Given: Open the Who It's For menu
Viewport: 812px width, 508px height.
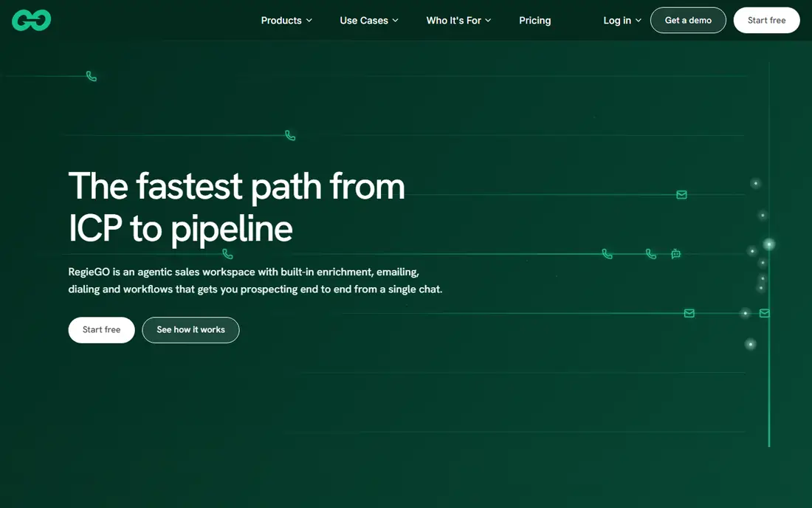Looking at the screenshot, I should [x=459, y=21].
